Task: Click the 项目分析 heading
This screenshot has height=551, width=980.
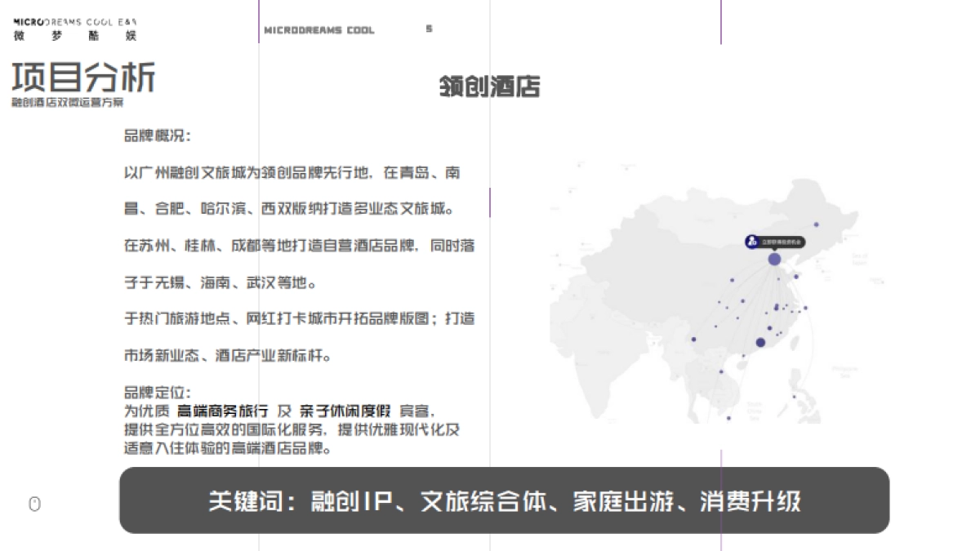Action: 82,78
